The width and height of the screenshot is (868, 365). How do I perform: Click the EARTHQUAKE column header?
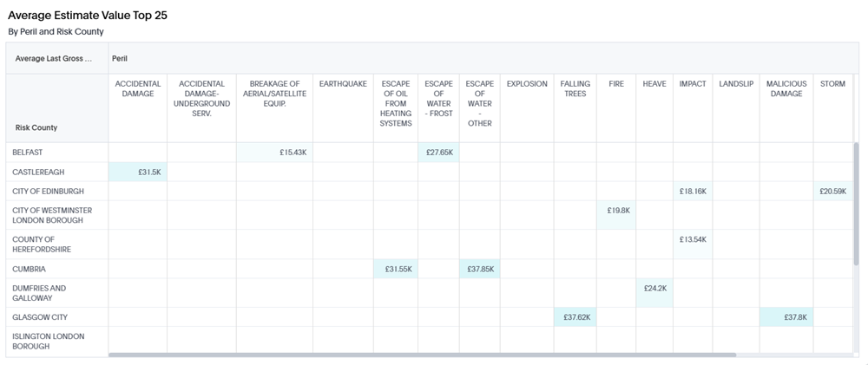(343, 84)
